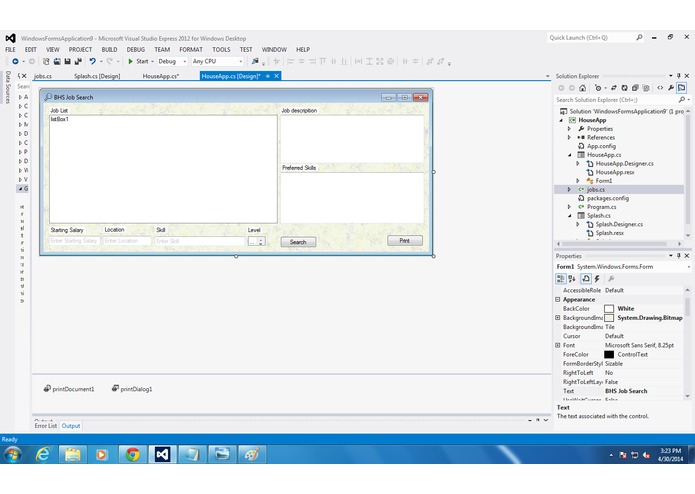Click the Find in Files toolbar icon

coord(255,62)
